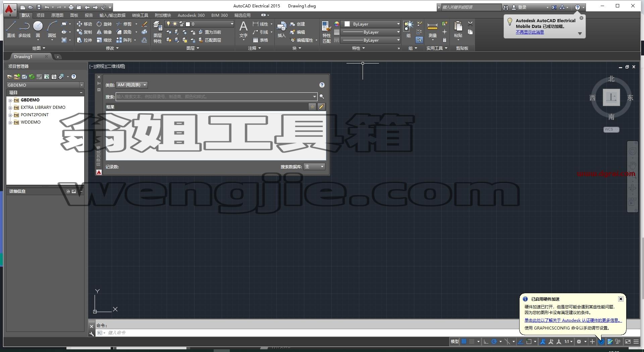This screenshot has width=644, height=352.
Task: Select the Text (文字) annotation tool
Action: point(244,29)
